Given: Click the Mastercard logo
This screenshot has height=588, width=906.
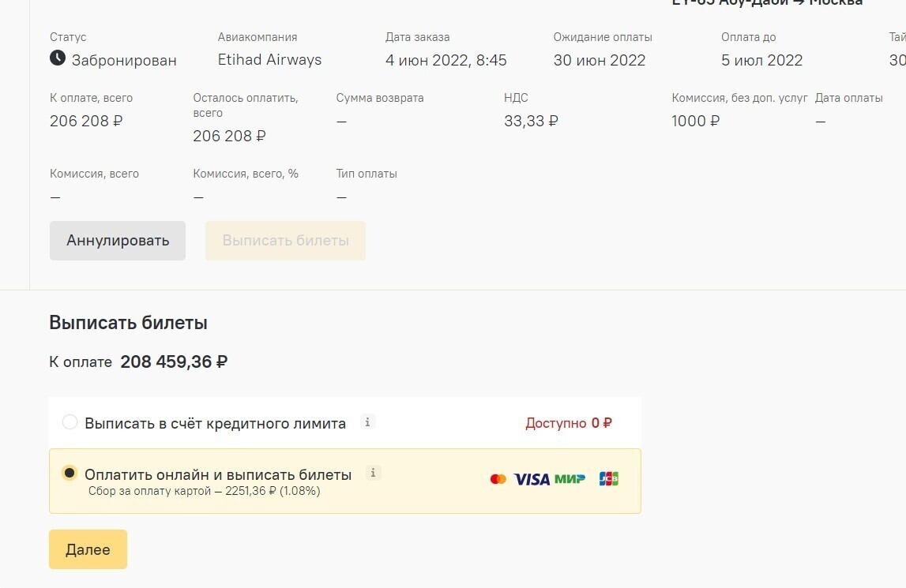Looking at the screenshot, I should pos(498,479).
